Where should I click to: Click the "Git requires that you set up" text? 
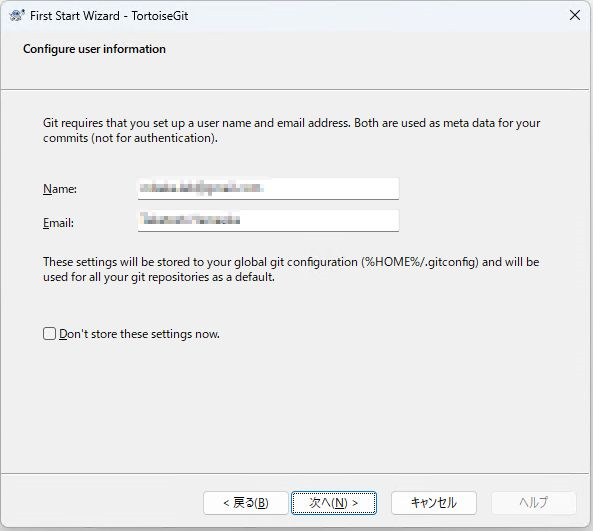291,130
